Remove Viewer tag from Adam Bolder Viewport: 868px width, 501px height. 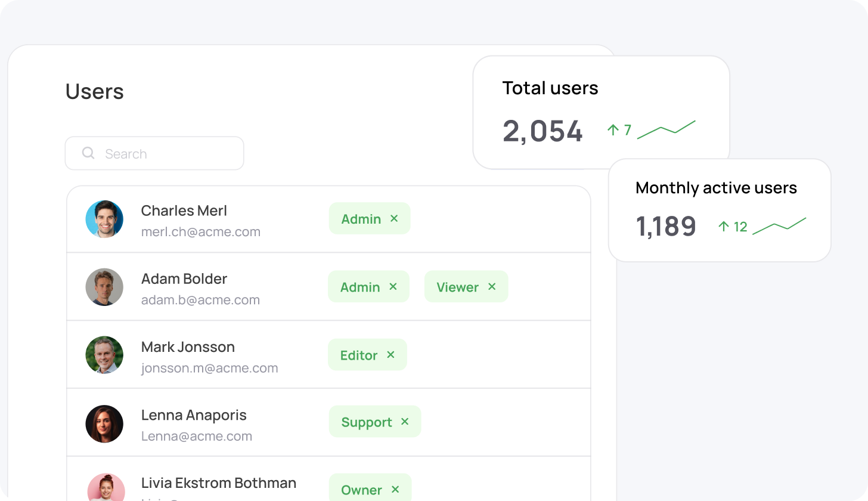click(x=492, y=287)
